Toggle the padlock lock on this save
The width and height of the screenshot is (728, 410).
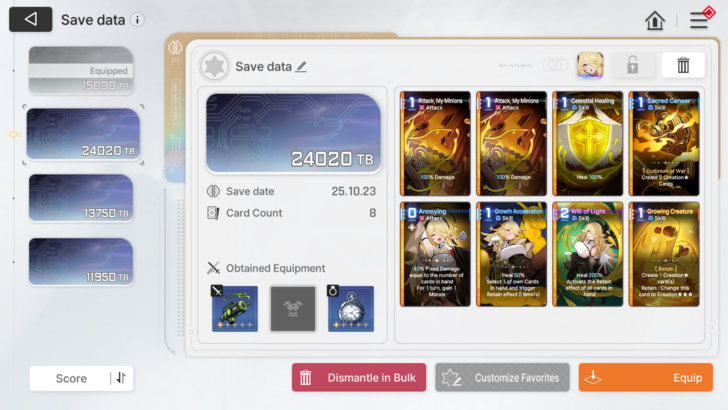[x=632, y=65]
